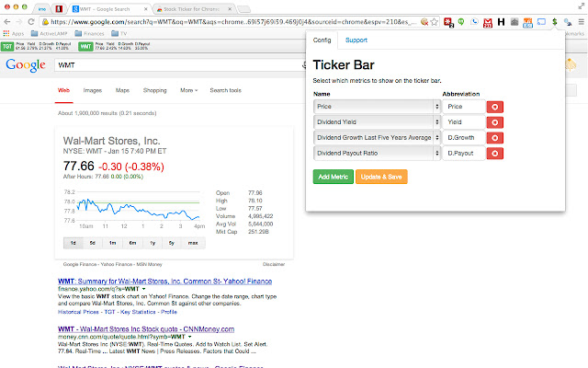The width and height of the screenshot is (588, 368).
Task: Remove the Dividend Growth metric row
Action: click(494, 138)
